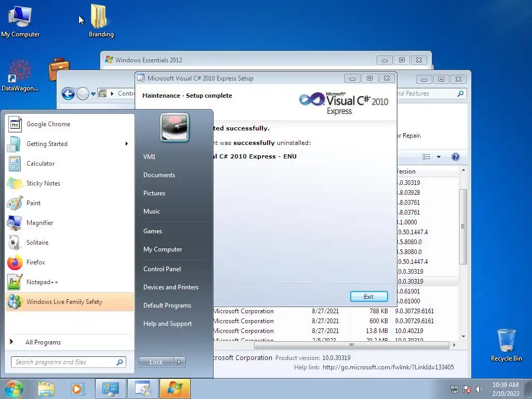Open help question mark in Programs and Features
The height and width of the screenshot is (399, 532).
coord(455,157)
